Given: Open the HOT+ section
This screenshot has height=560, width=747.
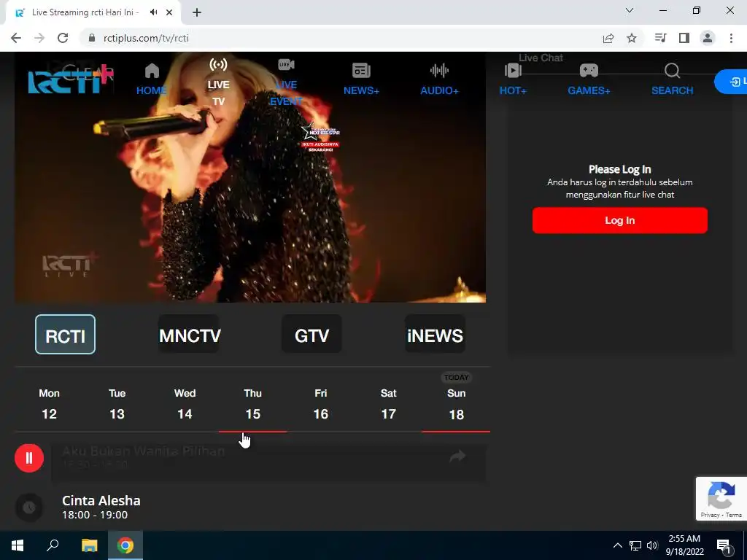Looking at the screenshot, I should (513, 79).
